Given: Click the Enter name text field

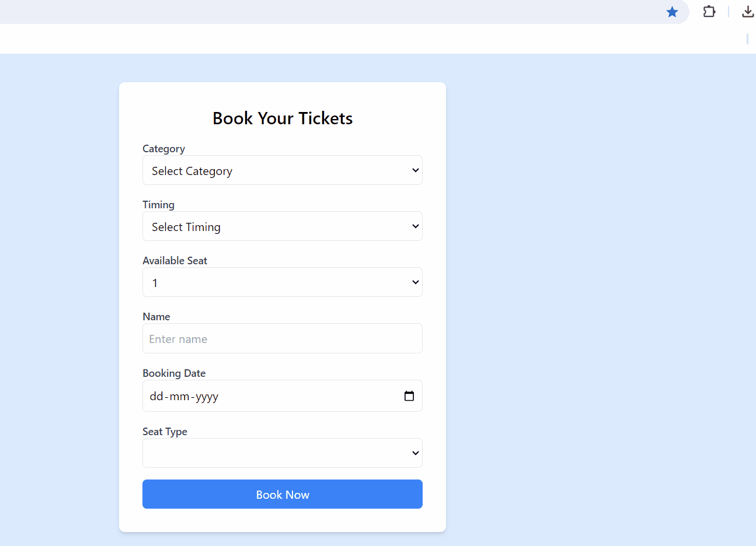Looking at the screenshot, I should [x=282, y=339].
